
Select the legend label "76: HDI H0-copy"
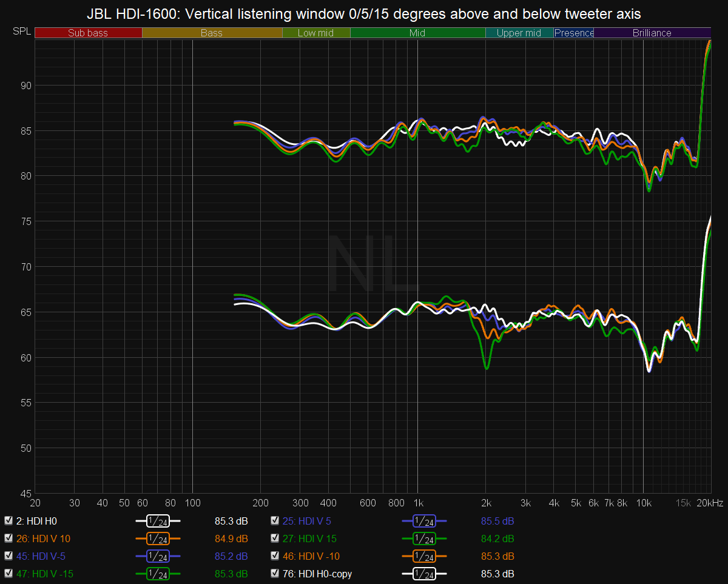(317, 574)
